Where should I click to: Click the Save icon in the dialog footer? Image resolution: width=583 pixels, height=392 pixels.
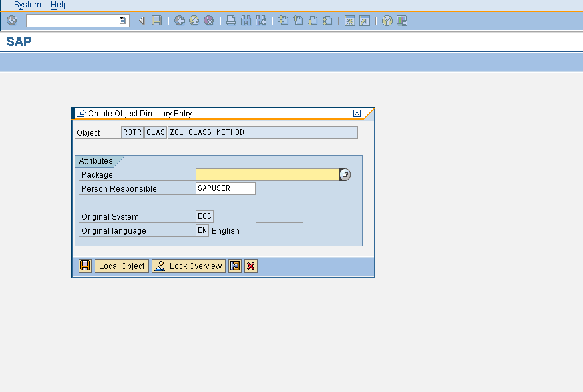point(85,266)
